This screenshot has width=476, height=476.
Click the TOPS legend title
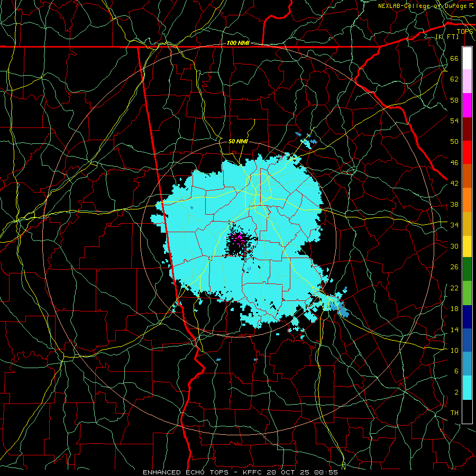[465, 31]
